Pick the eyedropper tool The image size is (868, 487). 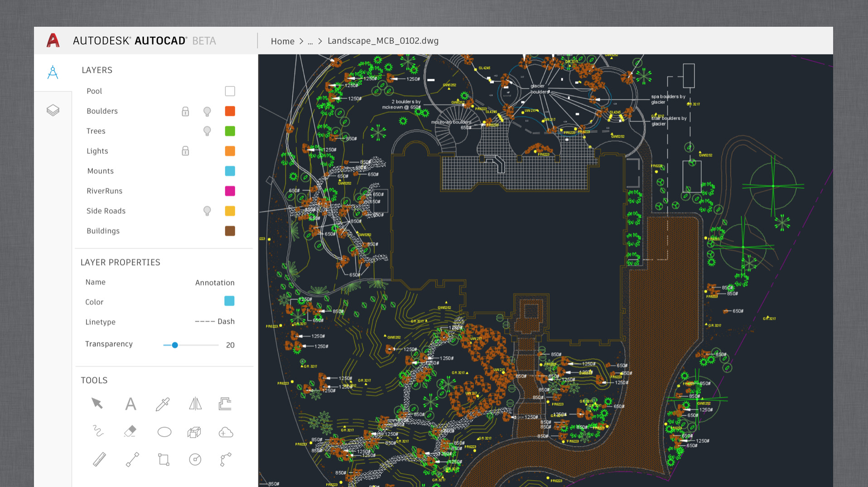(163, 404)
